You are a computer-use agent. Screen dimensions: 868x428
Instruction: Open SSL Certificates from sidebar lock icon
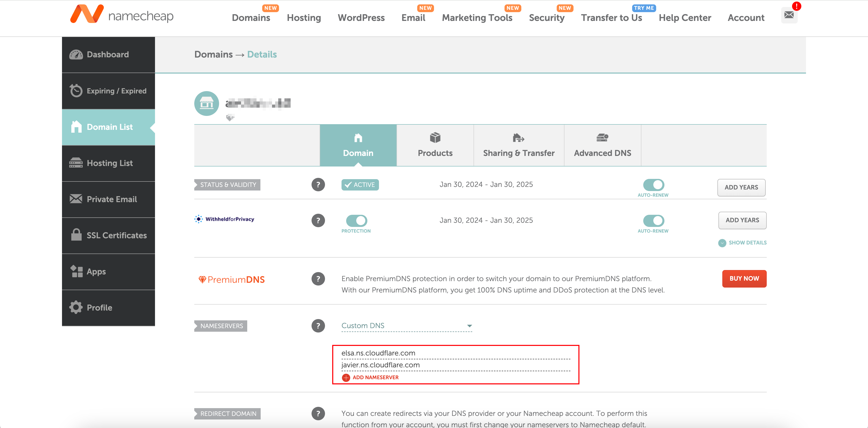click(76, 235)
